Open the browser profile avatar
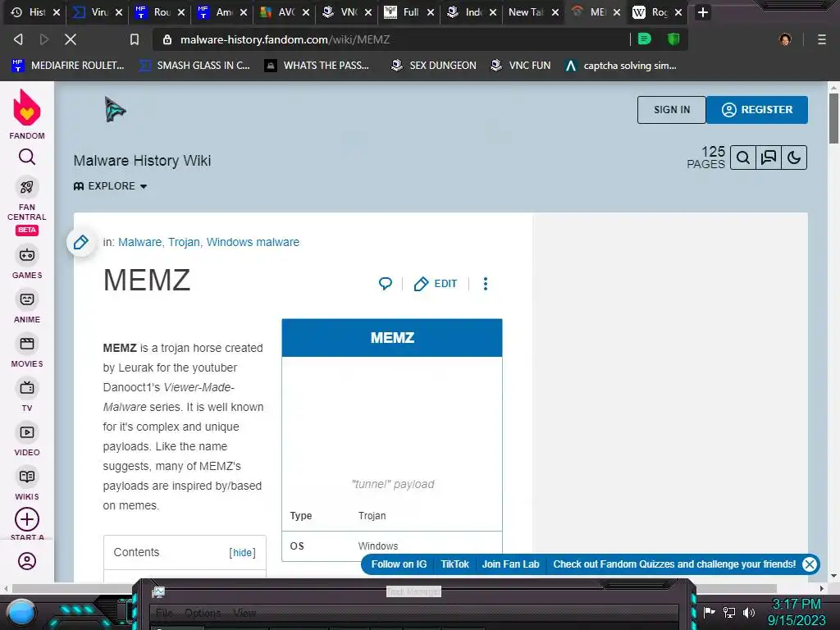This screenshot has height=630, width=840. pyautogui.click(x=785, y=39)
